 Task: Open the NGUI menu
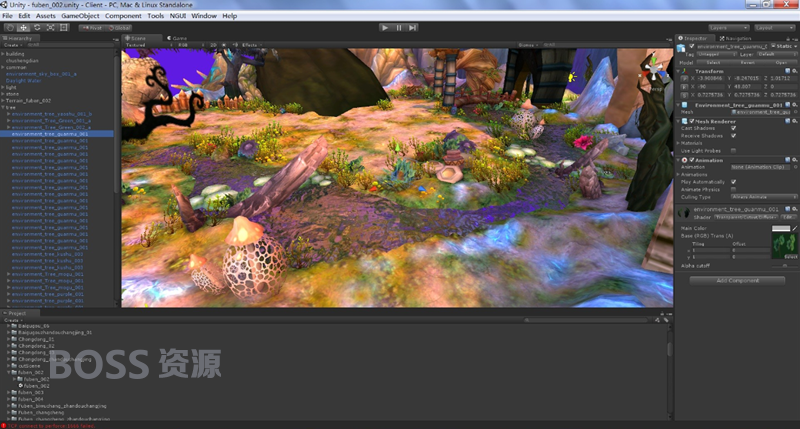(x=178, y=16)
